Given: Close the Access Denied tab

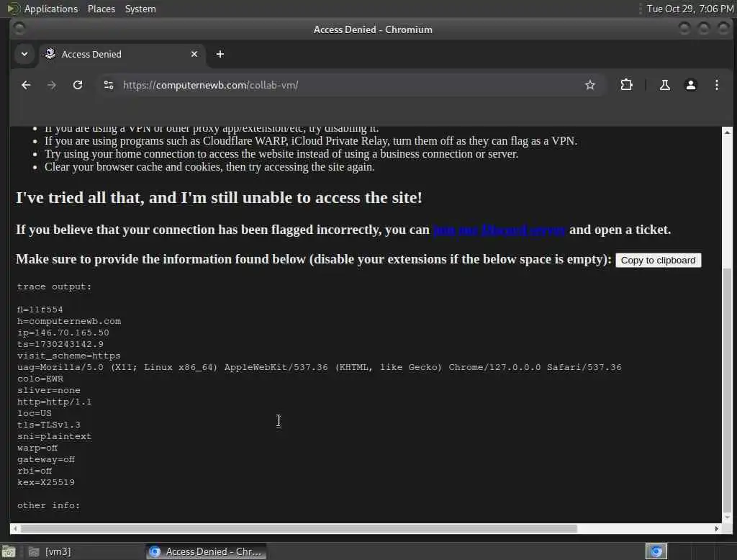Looking at the screenshot, I should click(x=194, y=54).
